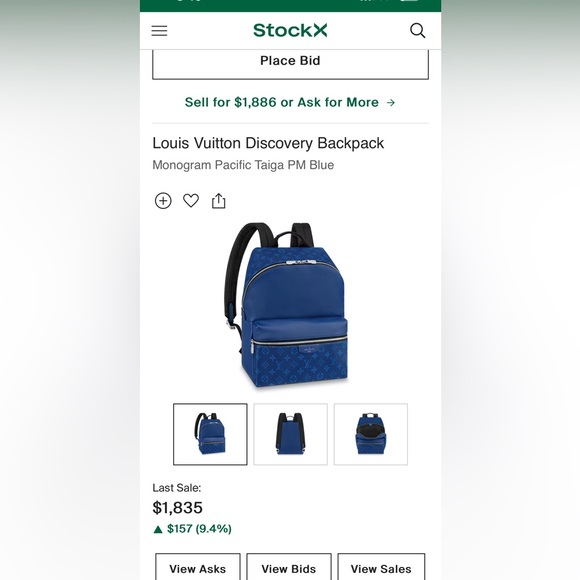The width and height of the screenshot is (580, 580).
Task: Click the View Asks button
Action: pos(198,567)
